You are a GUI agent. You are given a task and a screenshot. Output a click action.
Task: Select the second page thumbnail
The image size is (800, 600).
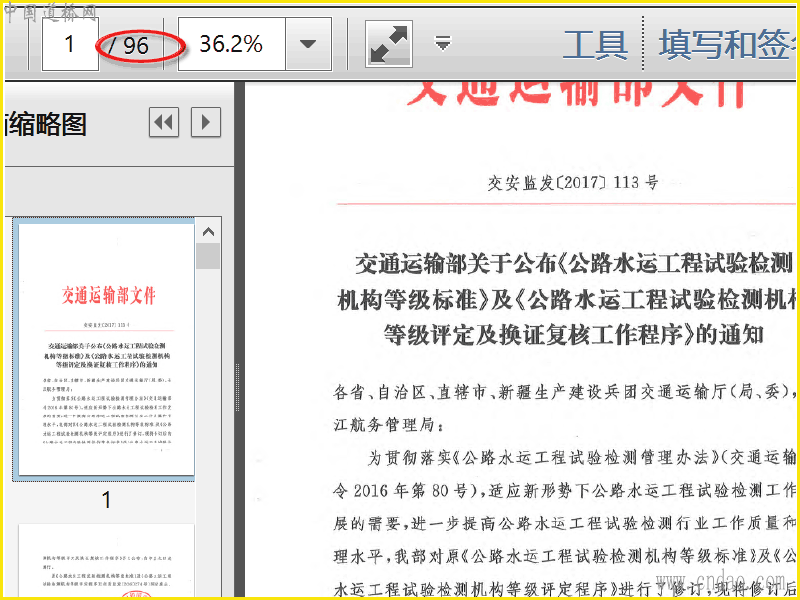[x=107, y=561]
